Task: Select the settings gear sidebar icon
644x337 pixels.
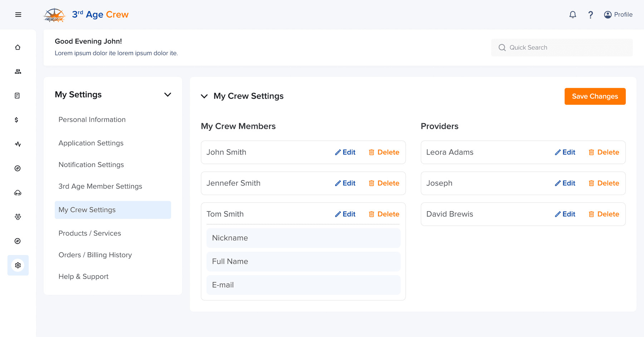Action: click(18, 265)
